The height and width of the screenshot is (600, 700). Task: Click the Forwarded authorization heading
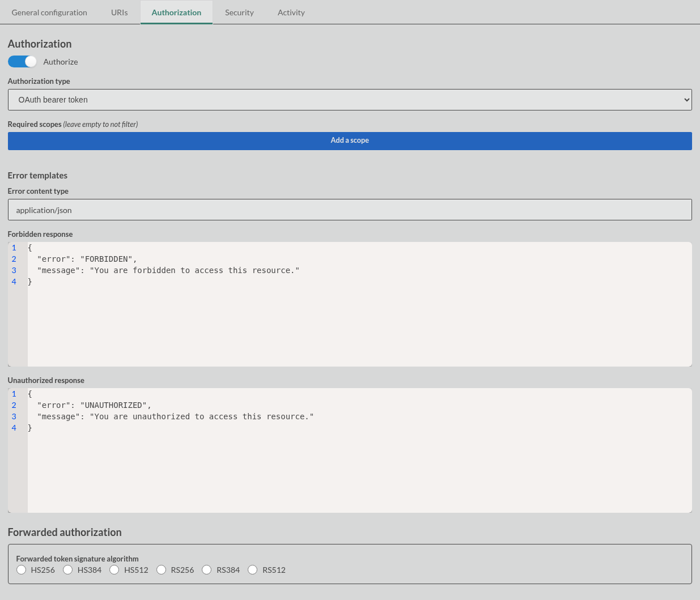coord(65,532)
